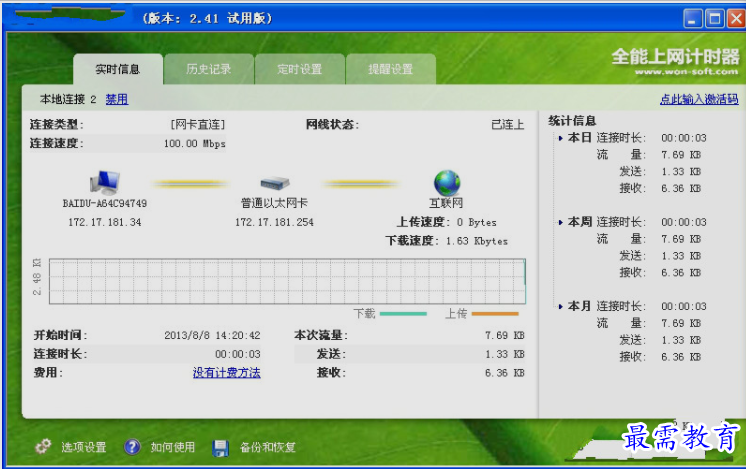Image resolution: width=746 pixels, height=469 pixels.
Task: Click the 统计信息 panel heading
Action: coord(572,121)
